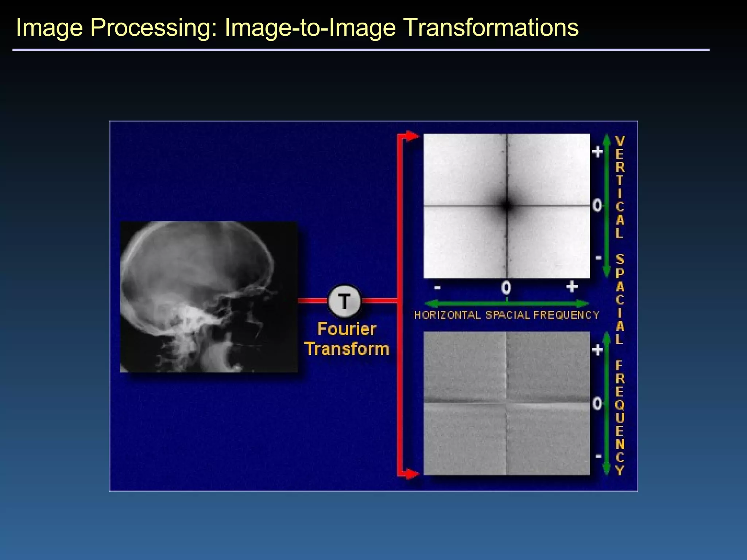
Task: Click the plus sign beside the top spectrum
Action: click(597, 151)
